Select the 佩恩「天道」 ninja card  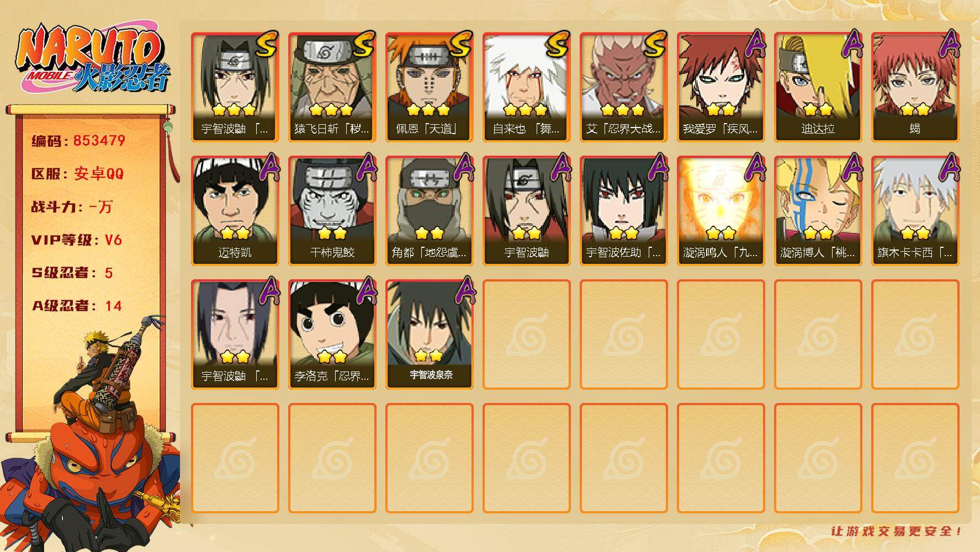[x=429, y=87]
